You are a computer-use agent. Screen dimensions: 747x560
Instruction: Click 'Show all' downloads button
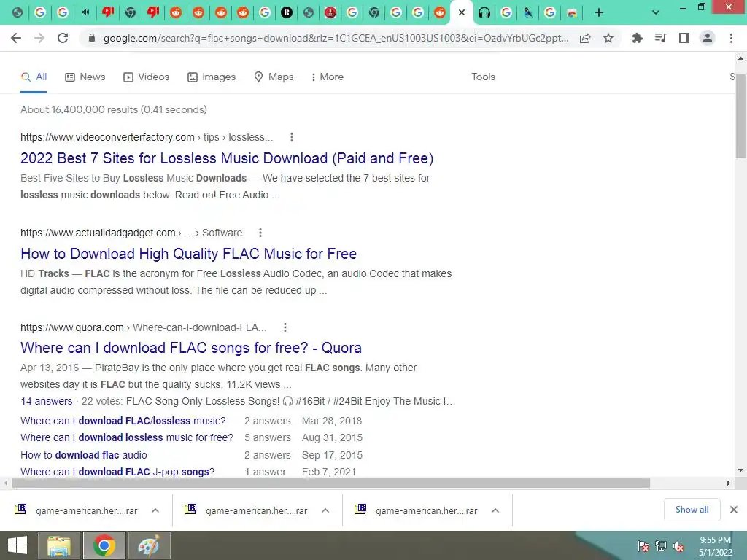coord(692,510)
